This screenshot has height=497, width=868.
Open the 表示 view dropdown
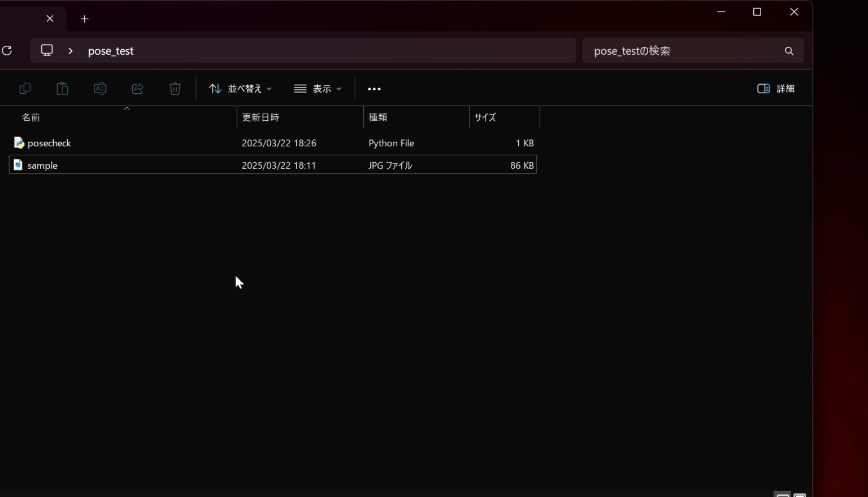[318, 89]
